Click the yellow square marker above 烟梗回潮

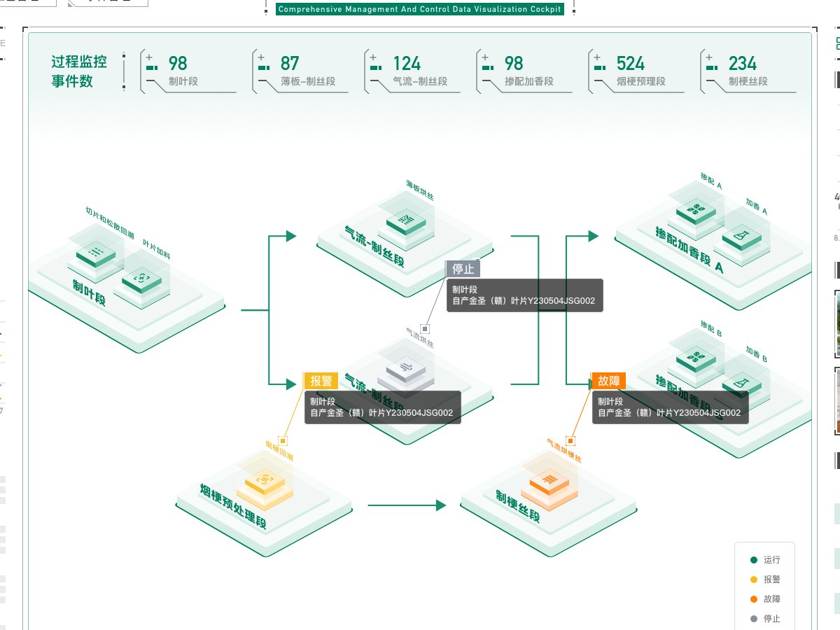click(x=283, y=440)
